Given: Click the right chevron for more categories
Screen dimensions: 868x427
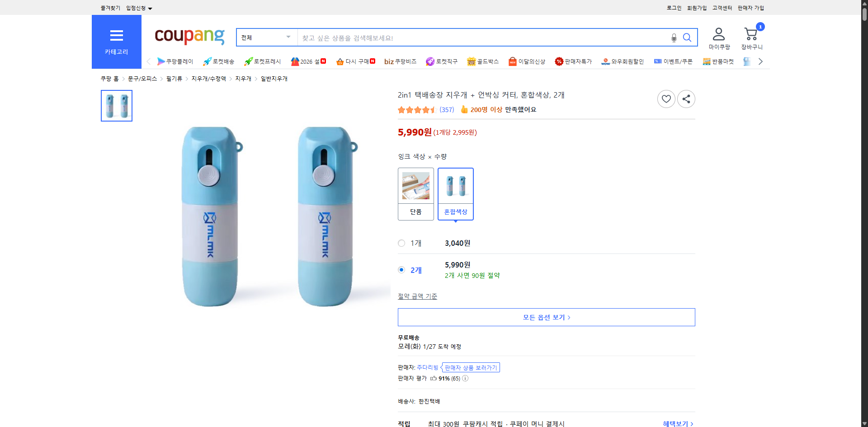Looking at the screenshot, I should click(760, 61).
